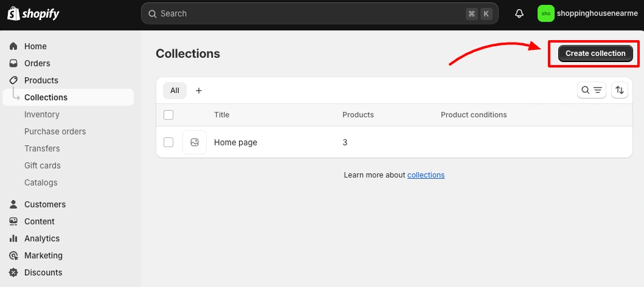Select the All tab
The height and width of the screenshot is (287, 644).
tap(175, 91)
